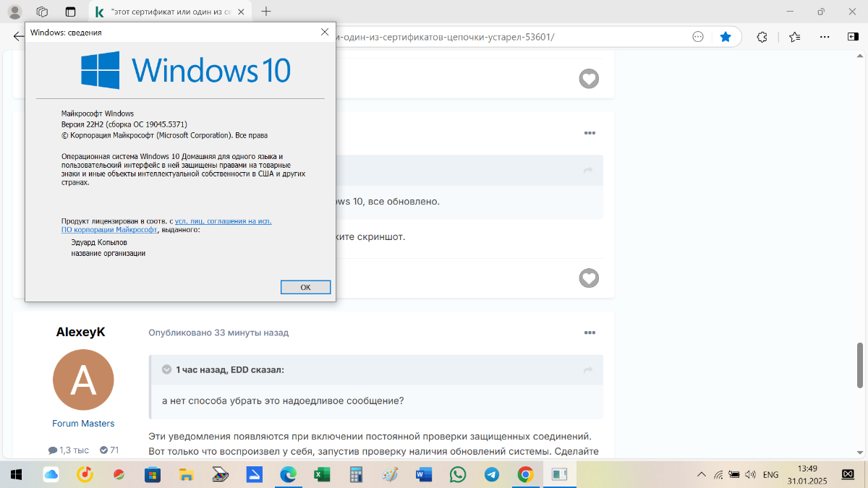Open Google Chrome from the taskbar
868x488 pixels.
tap(526, 474)
